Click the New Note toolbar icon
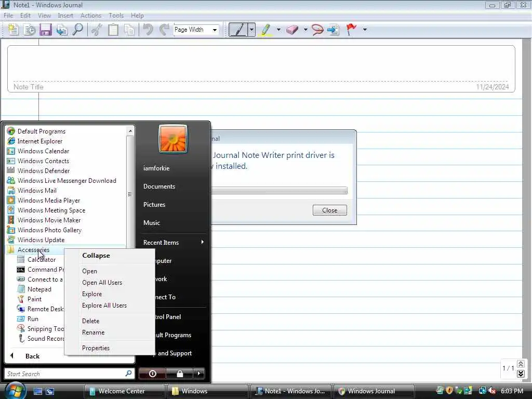 pyautogui.click(x=13, y=30)
